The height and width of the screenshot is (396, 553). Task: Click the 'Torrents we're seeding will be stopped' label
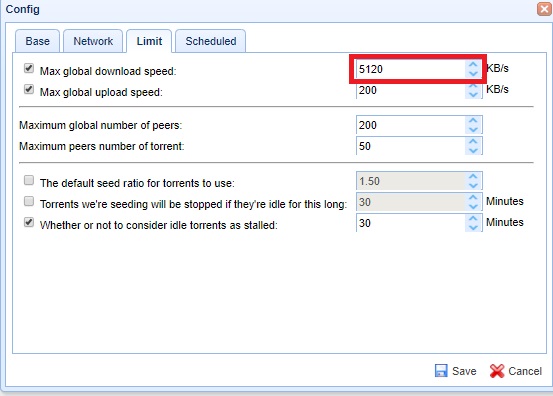(194, 204)
